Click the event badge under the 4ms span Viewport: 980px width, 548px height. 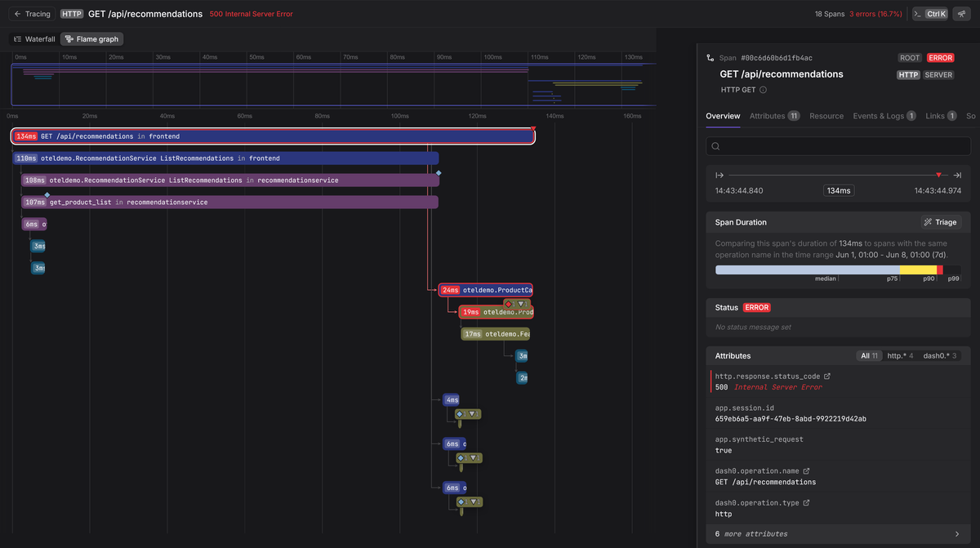point(469,414)
